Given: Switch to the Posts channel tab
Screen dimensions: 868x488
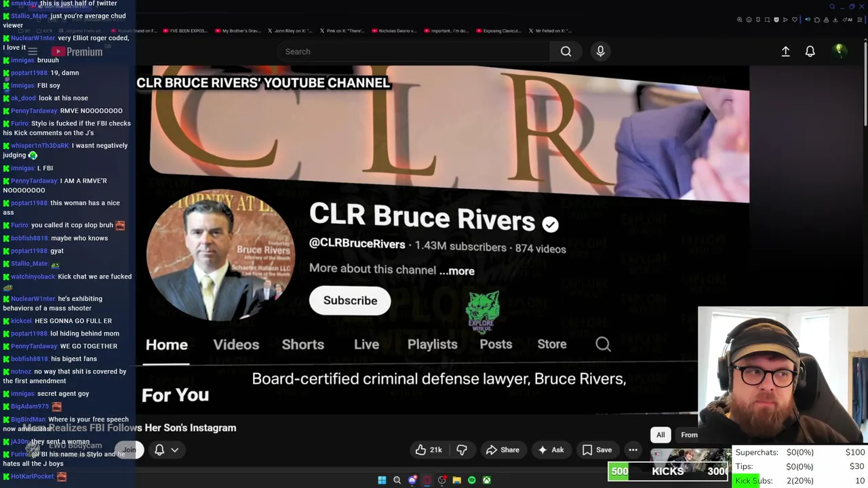Looking at the screenshot, I should click(x=496, y=344).
